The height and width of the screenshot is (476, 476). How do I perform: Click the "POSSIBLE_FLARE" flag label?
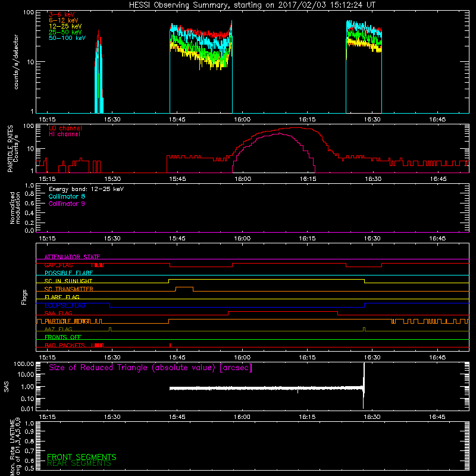pyautogui.click(x=68, y=273)
